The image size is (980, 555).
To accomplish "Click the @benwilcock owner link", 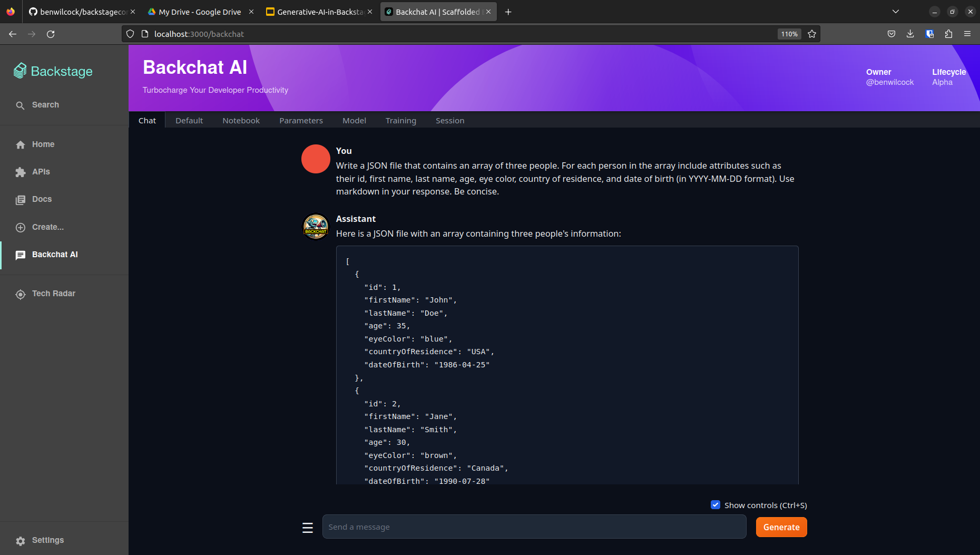I will [890, 82].
